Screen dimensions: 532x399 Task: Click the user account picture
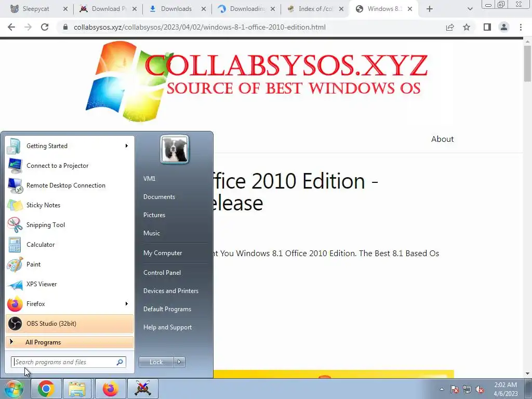point(175,150)
